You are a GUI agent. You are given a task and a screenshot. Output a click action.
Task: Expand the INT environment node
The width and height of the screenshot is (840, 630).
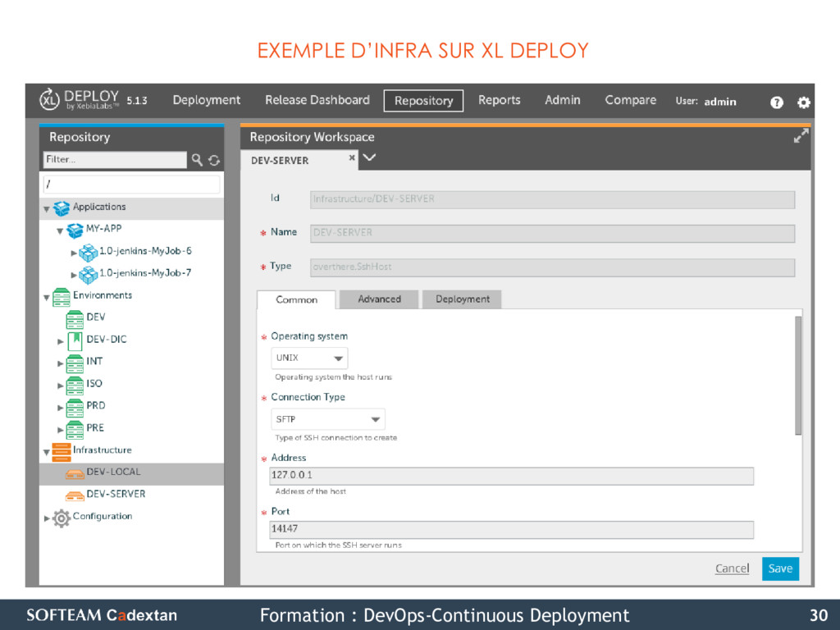click(x=61, y=363)
